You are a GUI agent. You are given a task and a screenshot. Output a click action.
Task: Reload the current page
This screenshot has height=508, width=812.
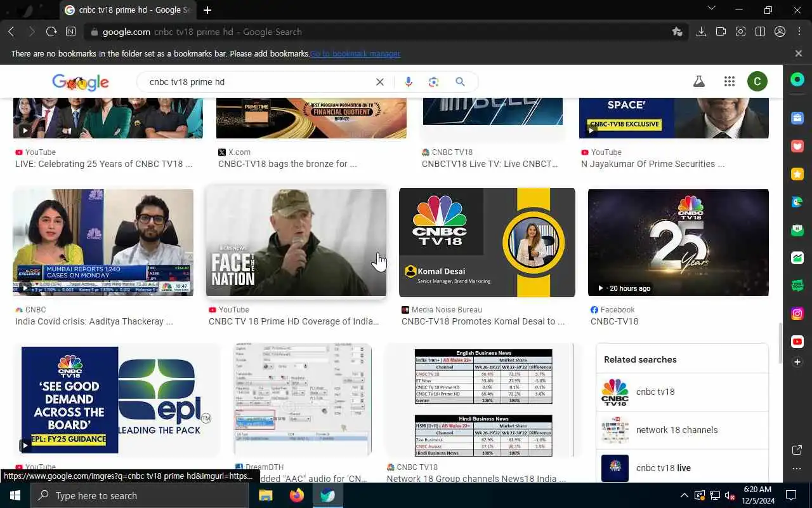click(51, 32)
